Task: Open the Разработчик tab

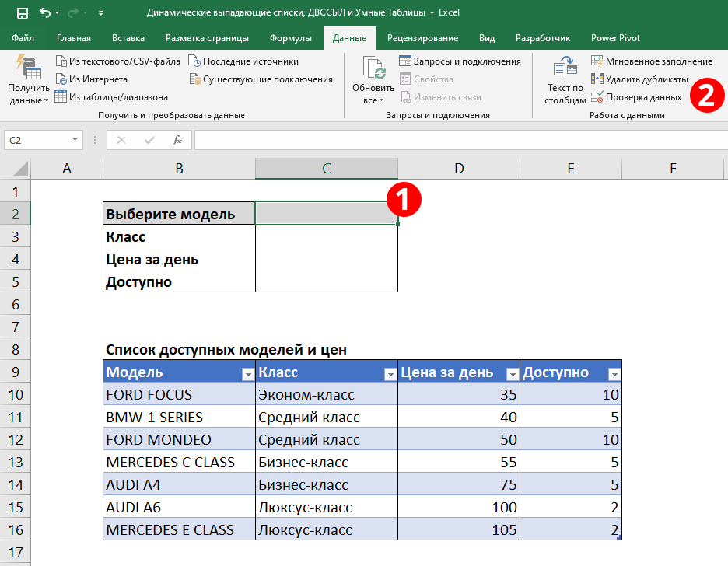Action: pos(543,38)
